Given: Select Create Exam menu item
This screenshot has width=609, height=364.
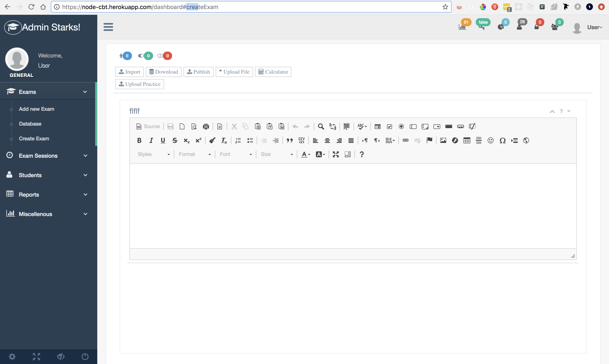Looking at the screenshot, I should [x=34, y=138].
